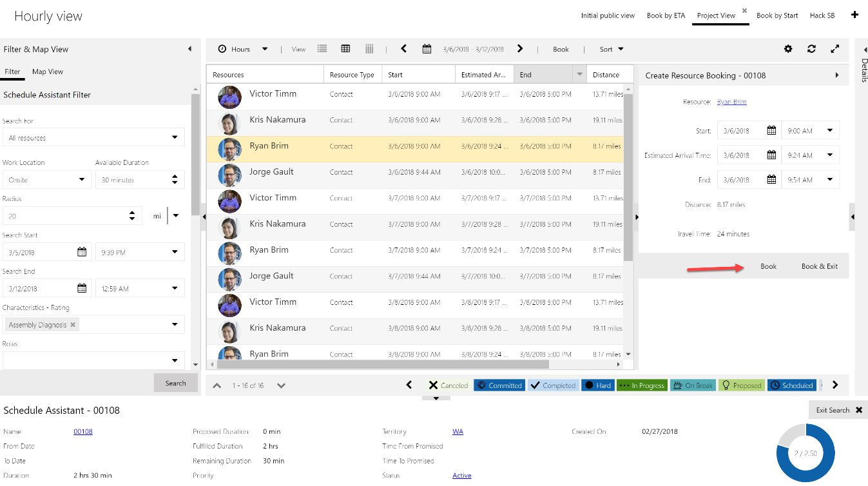Open the Book by ETA view
Image resolution: width=868 pixels, height=486 pixels.
point(666,15)
